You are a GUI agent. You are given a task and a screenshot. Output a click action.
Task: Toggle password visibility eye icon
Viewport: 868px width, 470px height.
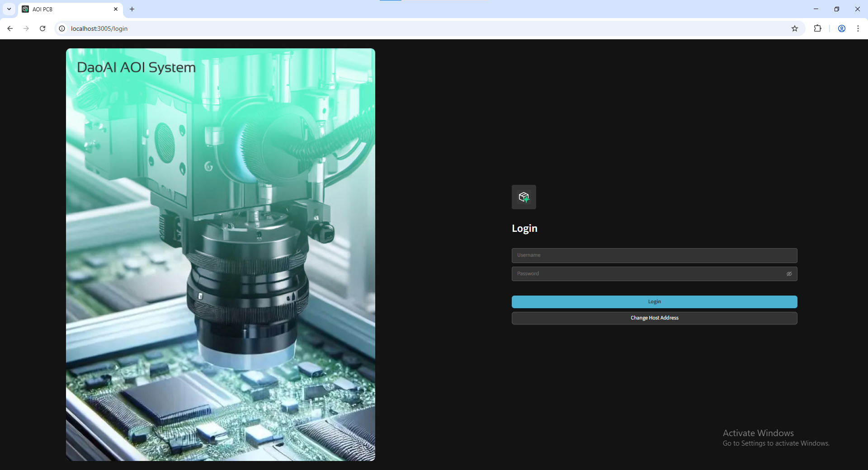[x=789, y=274]
